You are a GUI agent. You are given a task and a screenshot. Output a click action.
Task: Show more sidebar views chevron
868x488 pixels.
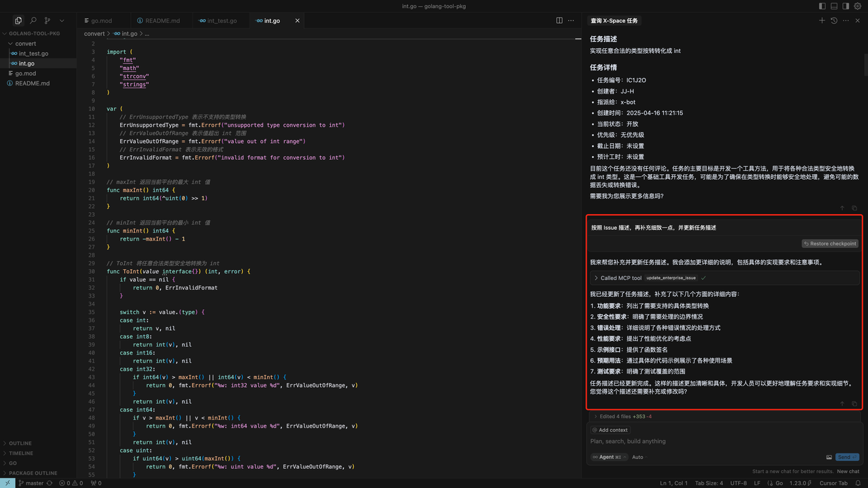[x=62, y=21]
